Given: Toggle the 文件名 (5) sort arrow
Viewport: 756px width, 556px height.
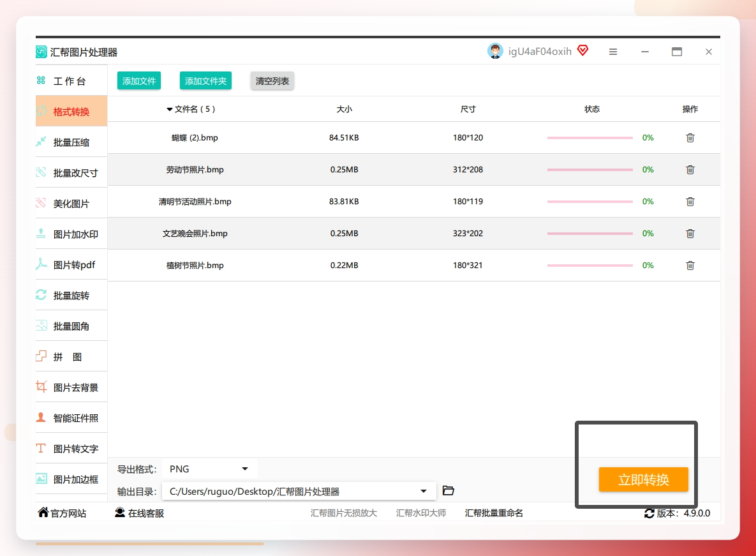Looking at the screenshot, I should [x=169, y=109].
